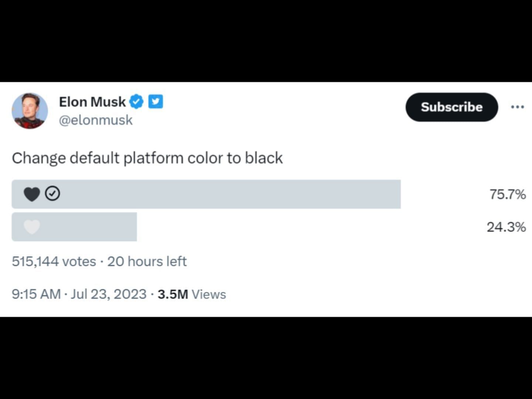532x399 pixels.
Task: Click the Jul 23, 2023 date
Action: click(x=109, y=294)
